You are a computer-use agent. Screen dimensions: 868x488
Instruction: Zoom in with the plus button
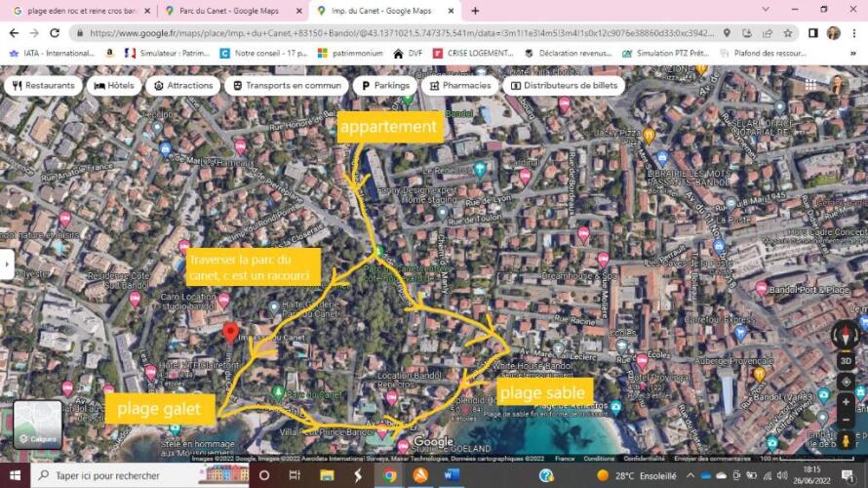[x=846, y=402]
